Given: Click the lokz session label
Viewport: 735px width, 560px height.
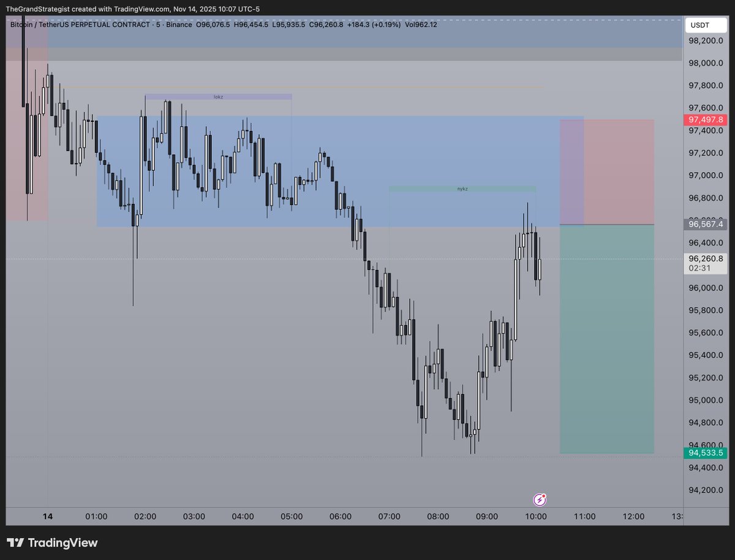Looking at the screenshot, I should 218,97.
